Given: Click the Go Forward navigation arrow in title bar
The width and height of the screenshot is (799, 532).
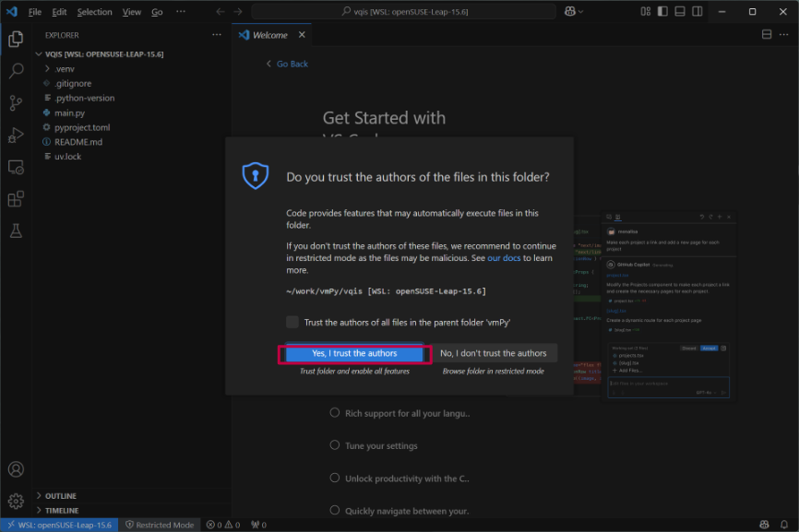Looking at the screenshot, I should tap(238, 11).
